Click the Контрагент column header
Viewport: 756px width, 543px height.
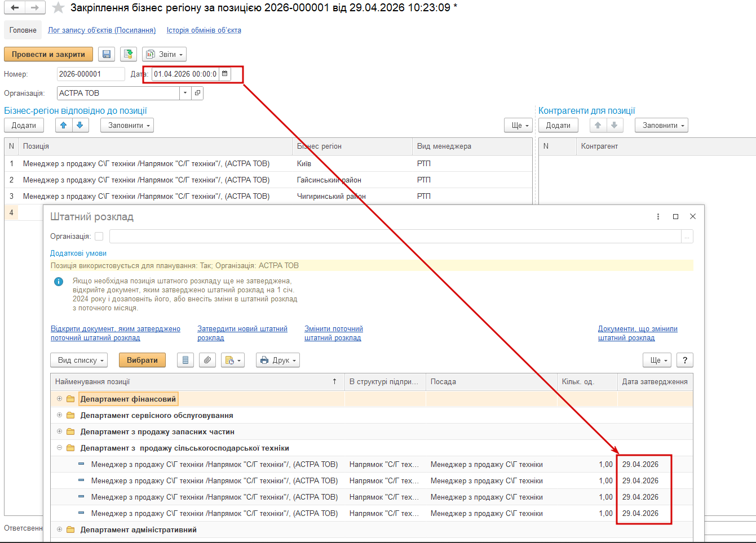click(665, 146)
